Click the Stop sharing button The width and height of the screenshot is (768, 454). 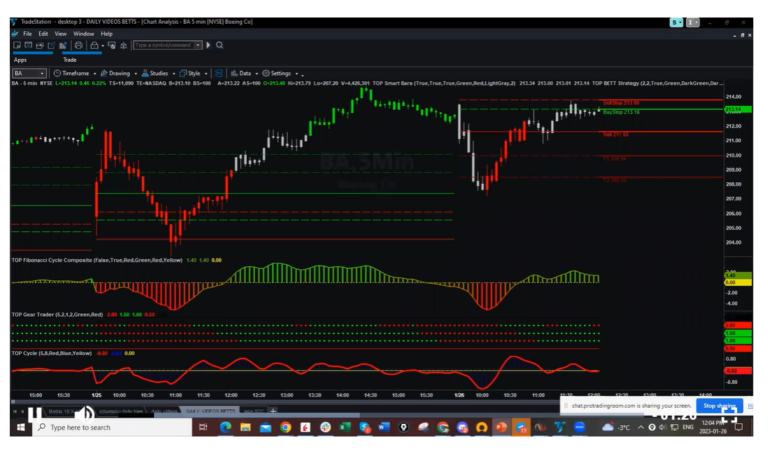click(721, 405)
